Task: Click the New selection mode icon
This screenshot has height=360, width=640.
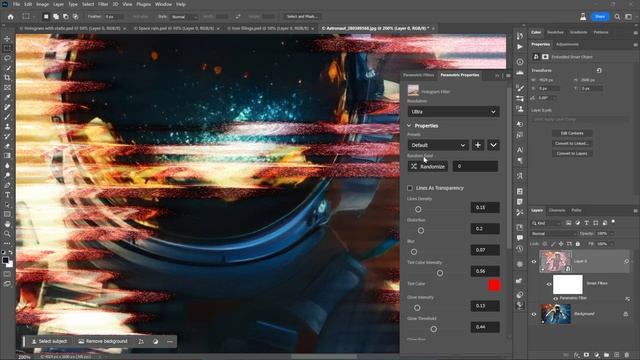Action: 46,17
